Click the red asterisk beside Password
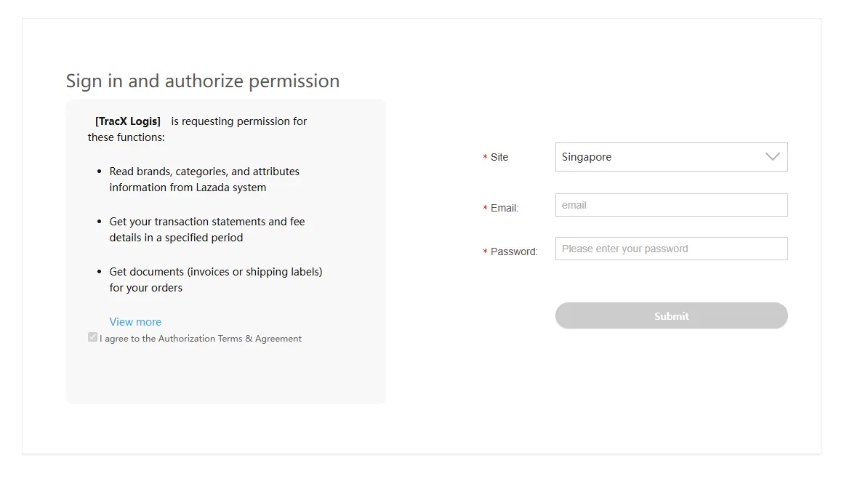This screenshot has width=868, height=487. [485, 252]
